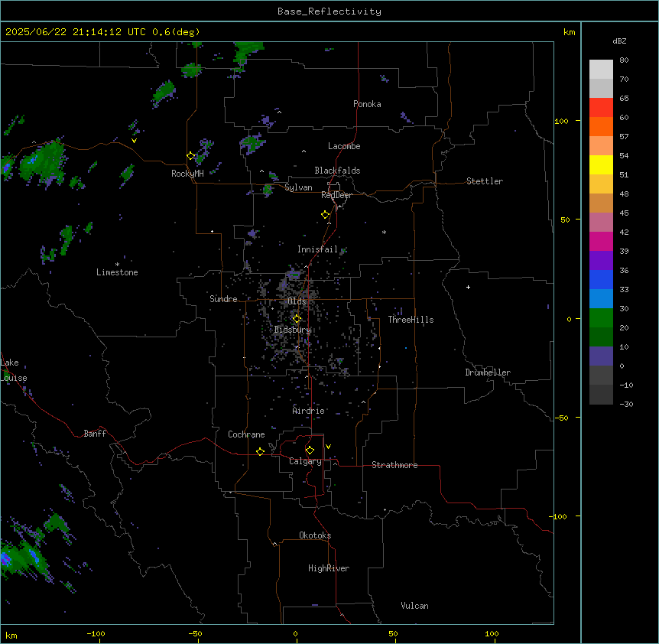Select the purple 36-39 dBZ legend swatch
The width and height of the screenshot is (659, 644).
[x=601, y=261]
